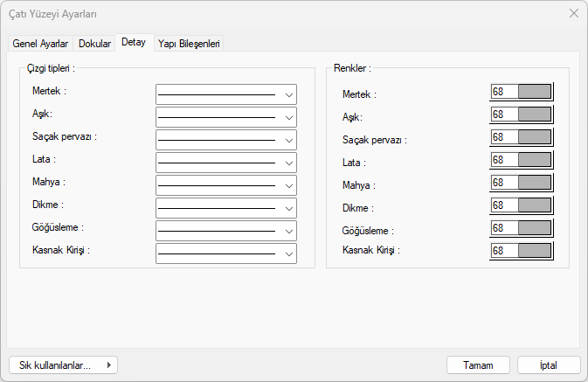Open the Göğüsleme line type dropdown
This screenshot has height=382, width=588.
[287, 231]
